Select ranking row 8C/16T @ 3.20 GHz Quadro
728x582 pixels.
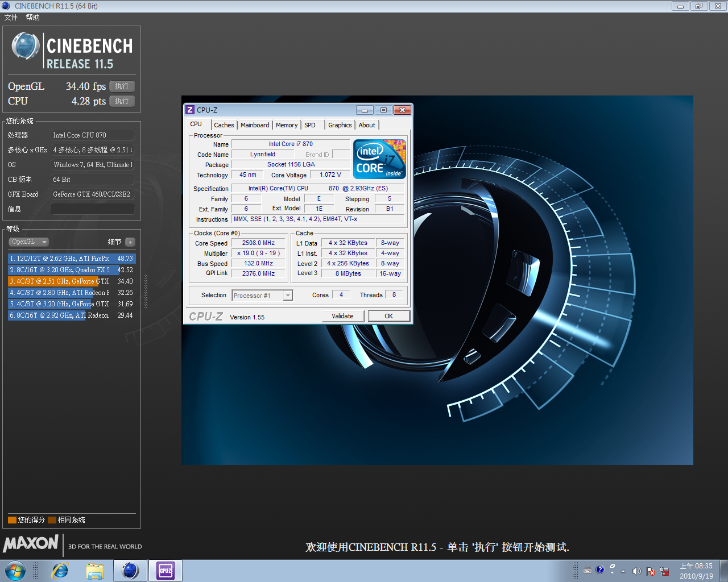pyautogui.click(x=72, y=270)
